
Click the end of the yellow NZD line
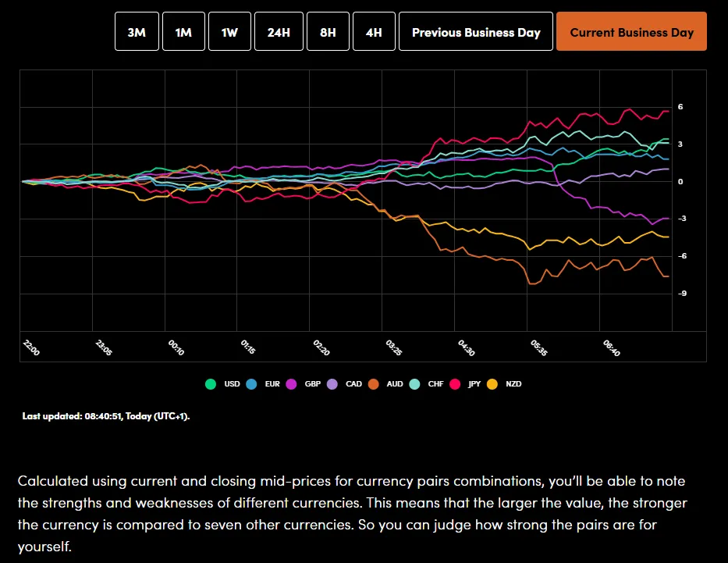[x=668, y=237]
